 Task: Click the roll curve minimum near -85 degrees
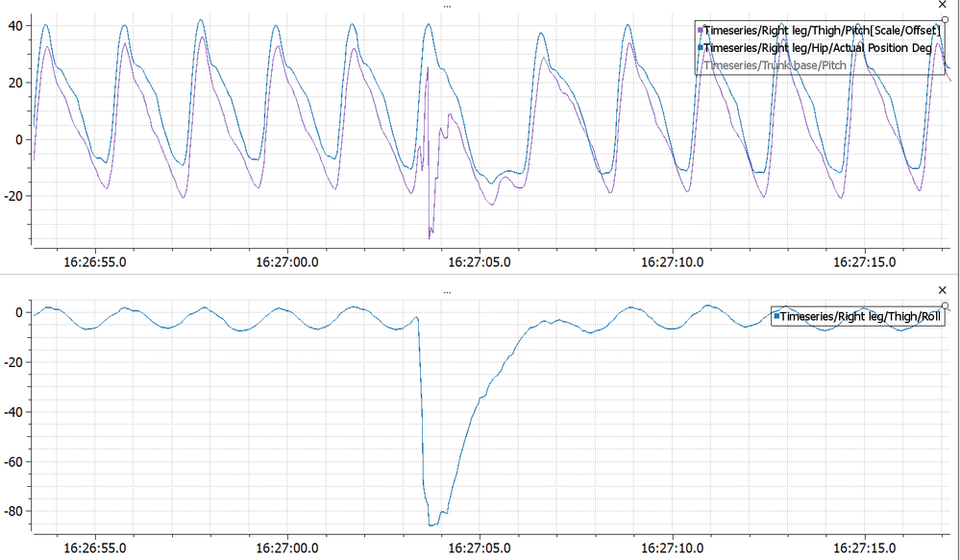[432, 524]
